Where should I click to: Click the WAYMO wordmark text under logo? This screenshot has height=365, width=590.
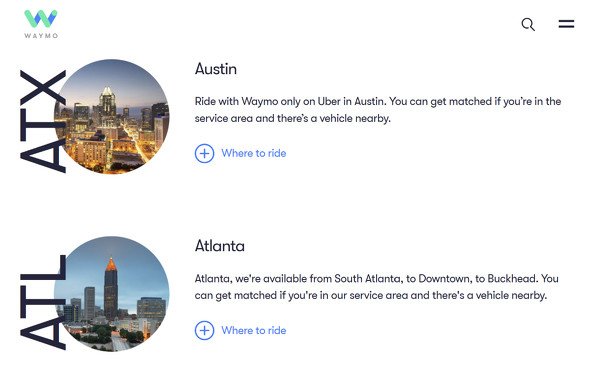pos(41,36)
